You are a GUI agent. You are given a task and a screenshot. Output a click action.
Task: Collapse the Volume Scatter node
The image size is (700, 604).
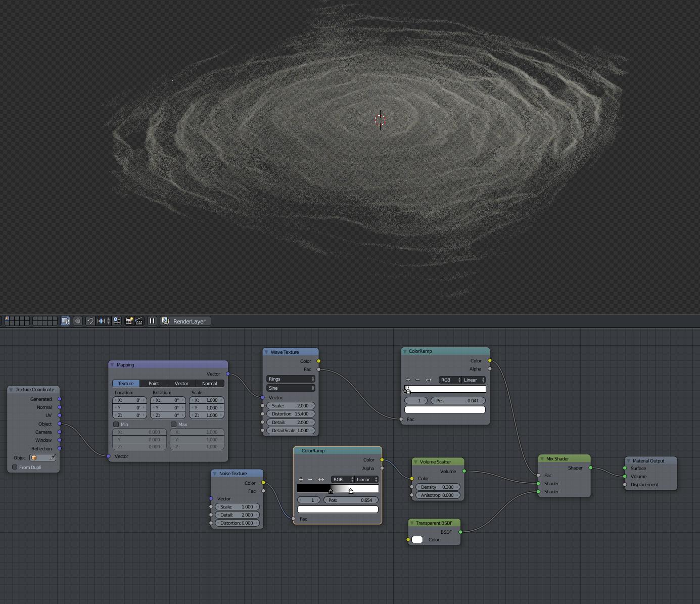[415, 462]
